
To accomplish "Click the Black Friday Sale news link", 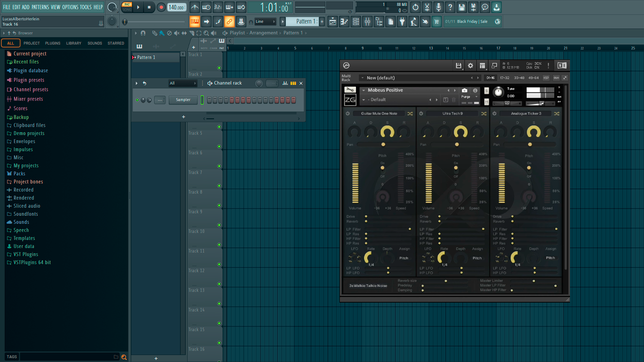I will pyautogui.click(x=472, y=21).
